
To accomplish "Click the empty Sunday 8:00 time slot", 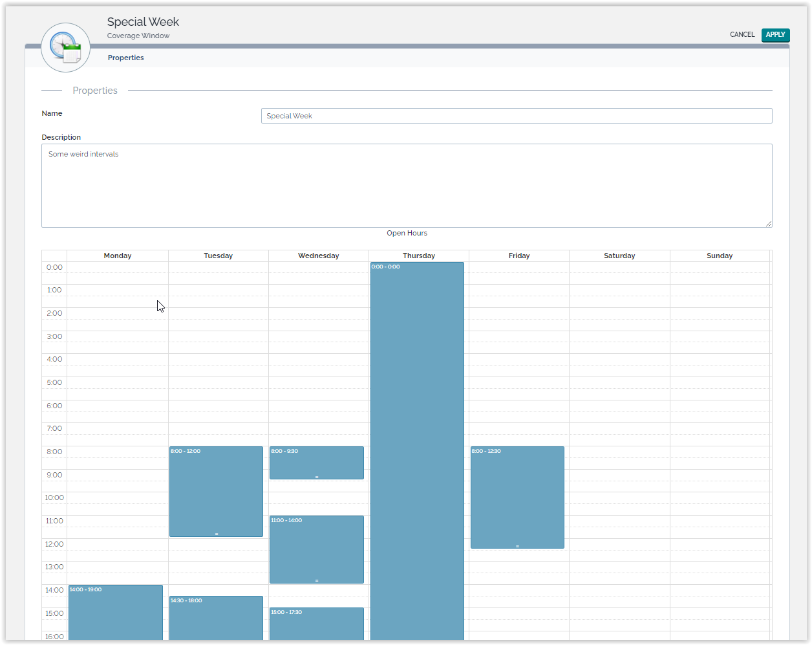I will click(719, 452).
